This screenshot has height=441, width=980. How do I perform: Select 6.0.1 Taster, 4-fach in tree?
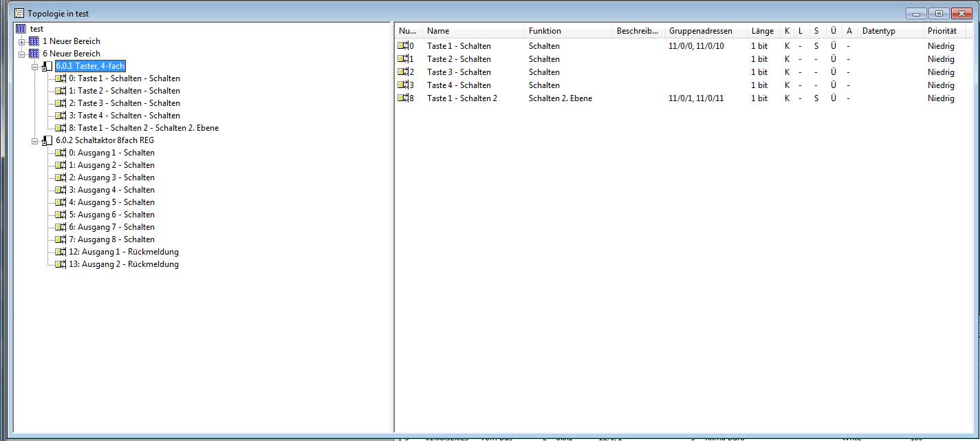[x=90, y=66]
